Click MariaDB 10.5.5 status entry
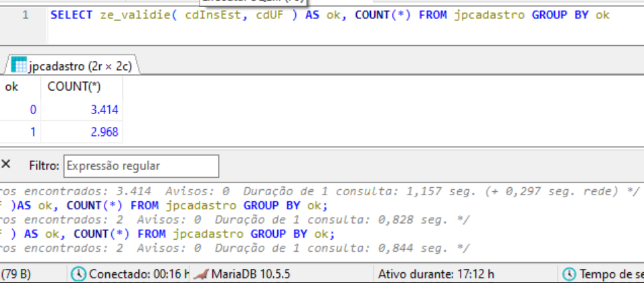Viewport: 644px width, 283px height. coord(251,274)
